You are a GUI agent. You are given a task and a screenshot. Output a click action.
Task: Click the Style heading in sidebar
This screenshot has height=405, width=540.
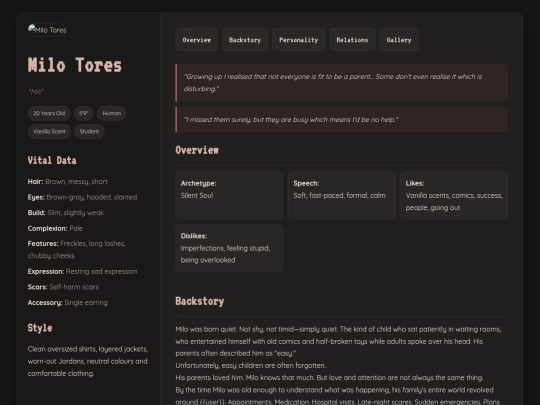[x=40, y=328]
